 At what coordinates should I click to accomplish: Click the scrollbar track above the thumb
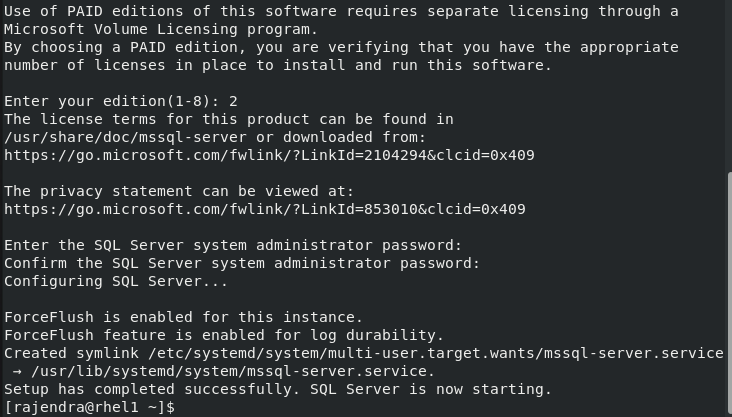pos(727,80)
